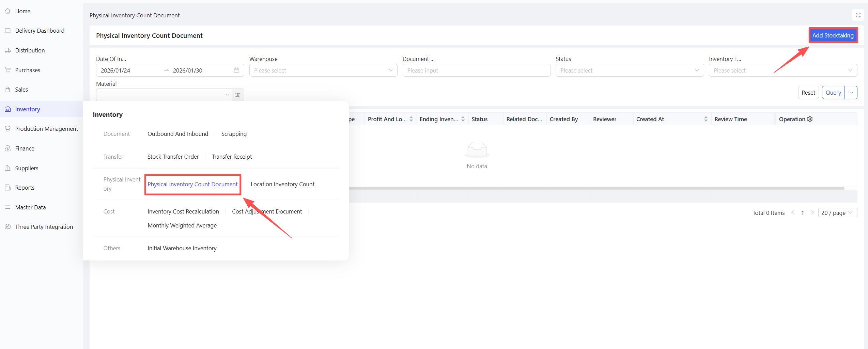
Task: Click the fullscreen expand icon
Action: (858, 15)
